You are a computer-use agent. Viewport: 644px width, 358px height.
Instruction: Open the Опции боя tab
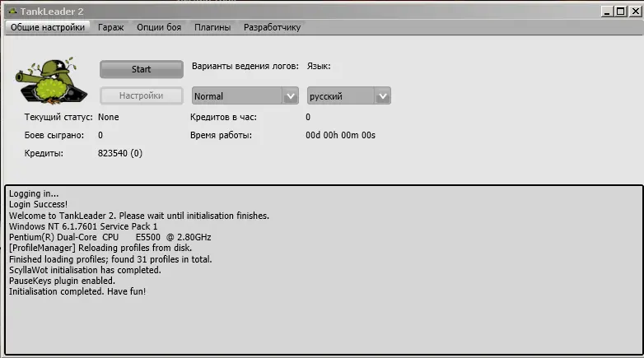(x=159, y=27)
